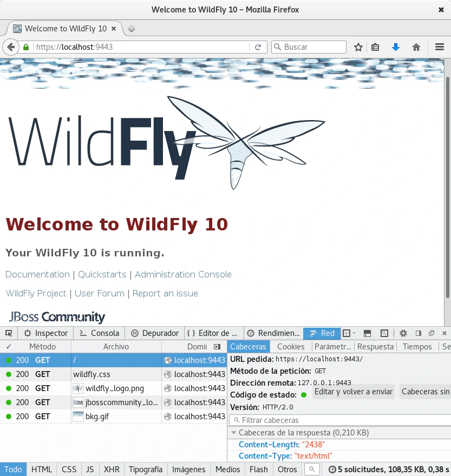This screenshot has height=476, width=451.
Task: Collapse the Cabeceras de la respuesta section
Action: [x=234, y=433]
